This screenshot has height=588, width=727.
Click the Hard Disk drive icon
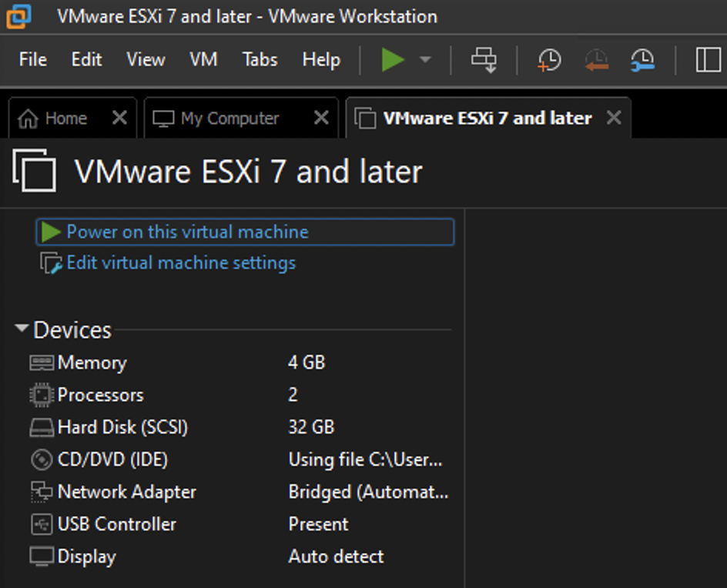(x=42, y=428)
